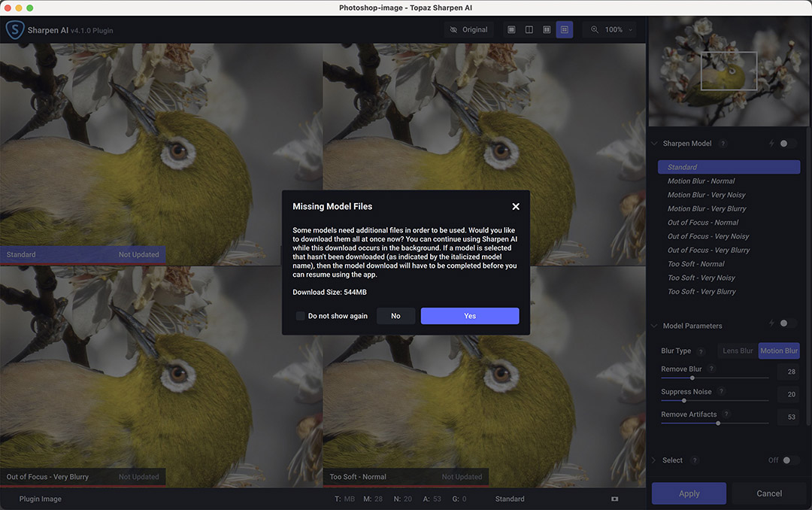Open help for Blur Type
This screenshot has width=812, height=510.
(x=701, y=351)
